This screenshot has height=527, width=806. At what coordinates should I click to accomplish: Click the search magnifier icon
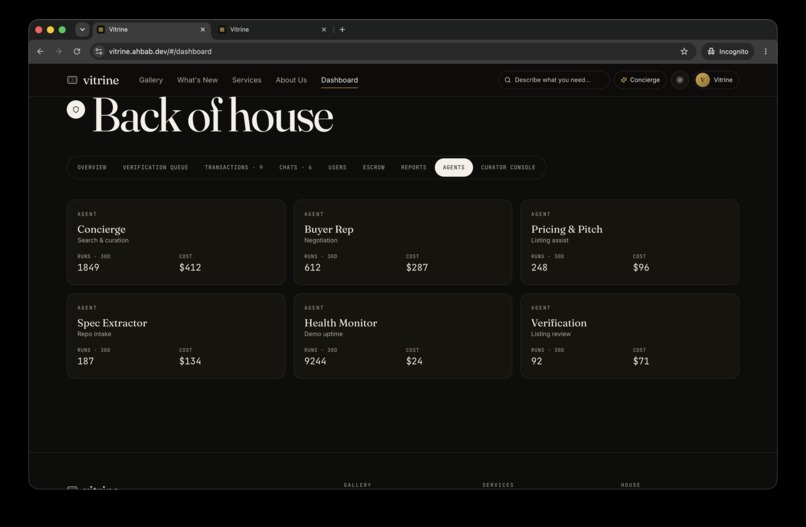pos(507,80)
